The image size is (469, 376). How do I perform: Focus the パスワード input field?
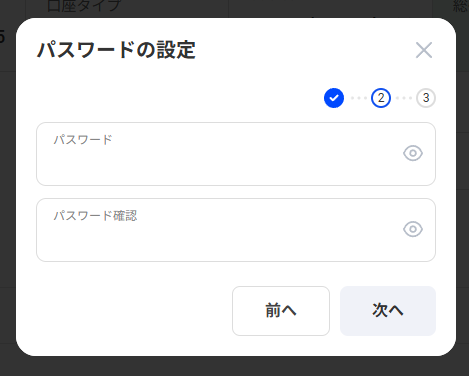click(x=236, y=154)
